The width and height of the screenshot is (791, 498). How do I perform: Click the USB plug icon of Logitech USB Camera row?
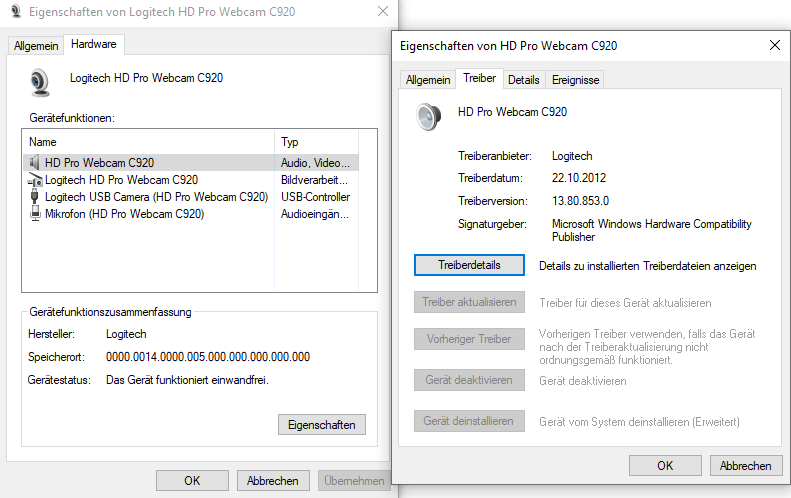point(34,197)
